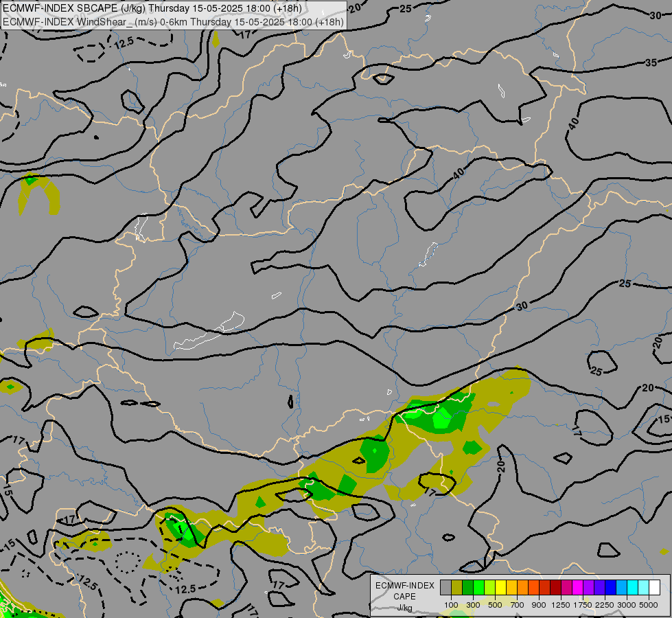Select the dark green legend swatch
This screenshot has height=618, width=672.
[x=467, y=588]
